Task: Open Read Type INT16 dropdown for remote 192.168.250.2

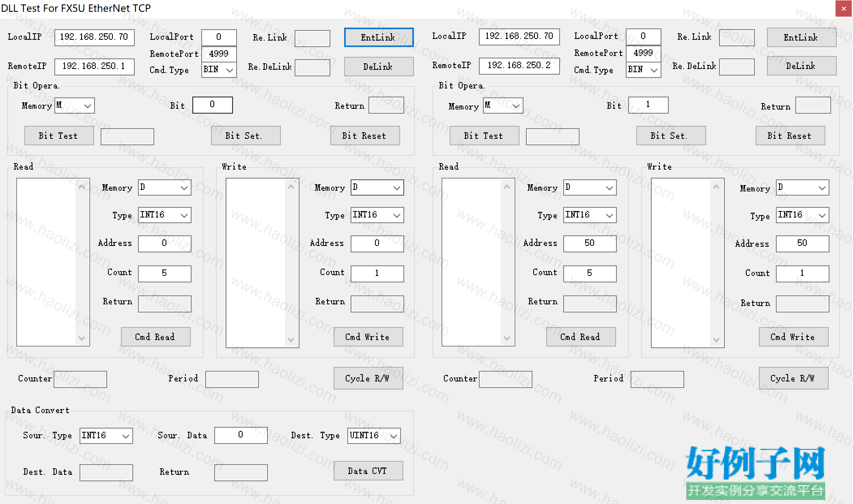Action: point(590,215)
